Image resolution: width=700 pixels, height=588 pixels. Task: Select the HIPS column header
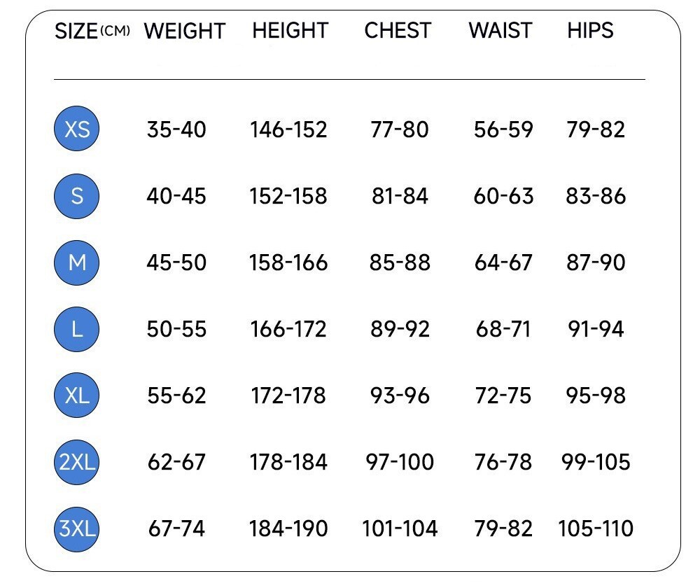click(590, 31)
